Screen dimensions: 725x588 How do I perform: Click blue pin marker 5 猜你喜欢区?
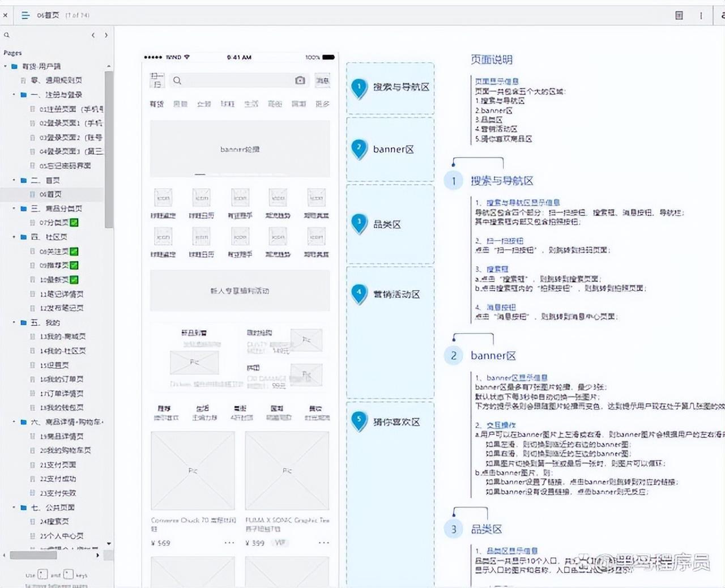[x=359, y=421]
